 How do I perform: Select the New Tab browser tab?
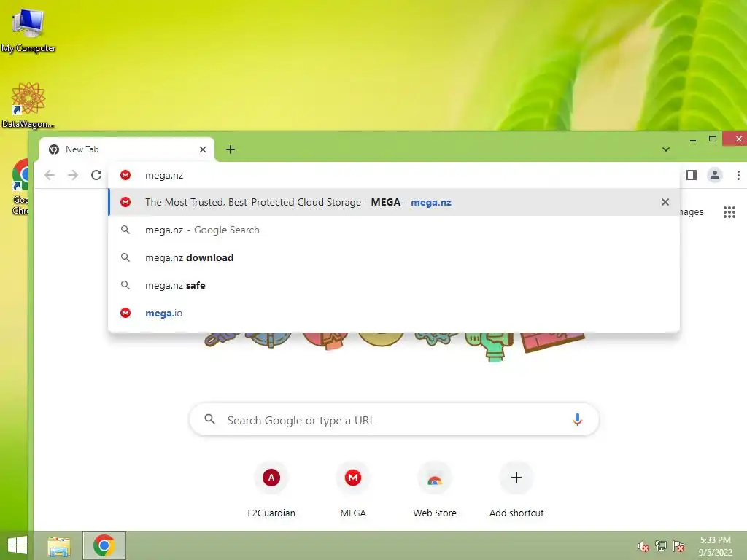[x=126, y=149]
